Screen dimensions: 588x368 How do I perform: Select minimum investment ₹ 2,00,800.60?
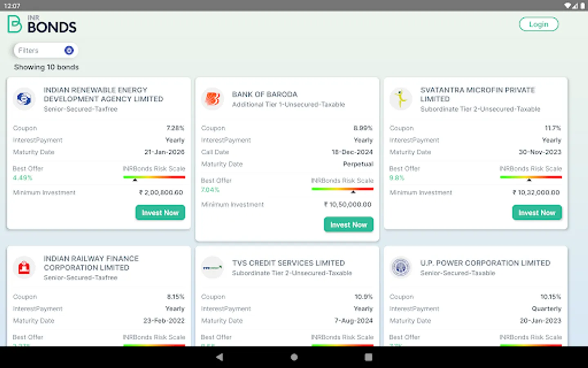[x=161, y=193]
